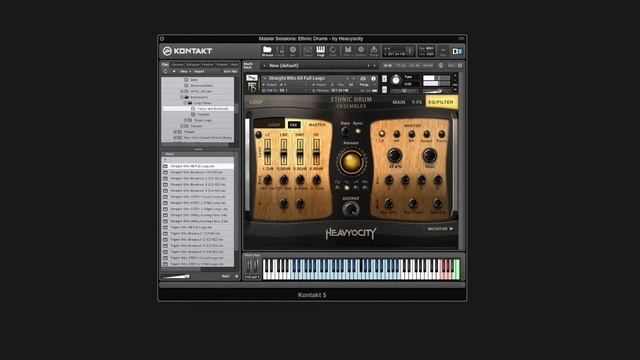This screenshot has width=640, height=360.
Task: Toggle the Info pane toolbar icon
Action: point(293,51)
